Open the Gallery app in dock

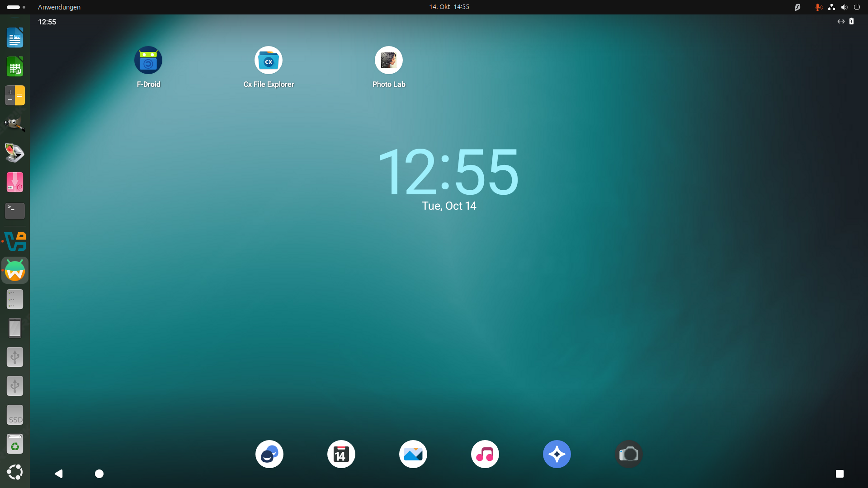click(x=413, y=454)
